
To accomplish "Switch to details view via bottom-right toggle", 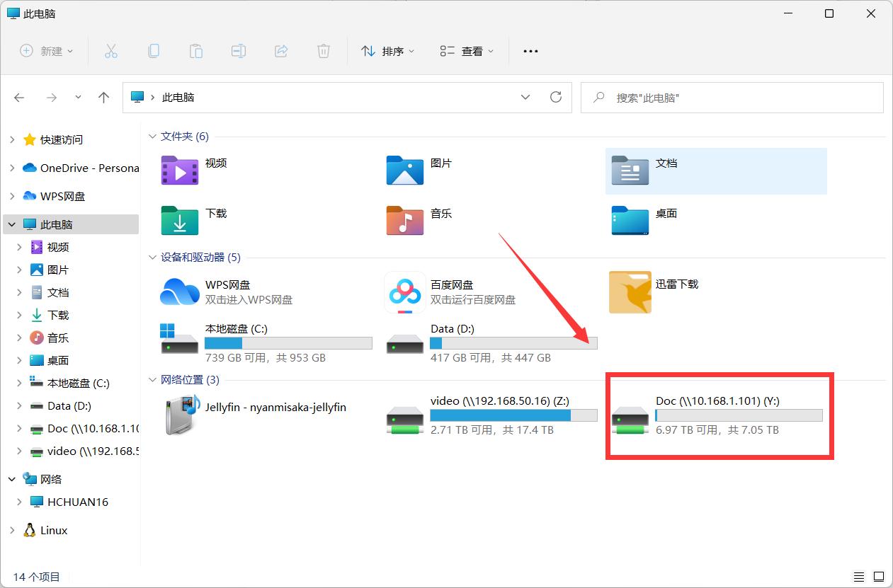I will pyautogui.click(x=860, y=576).
